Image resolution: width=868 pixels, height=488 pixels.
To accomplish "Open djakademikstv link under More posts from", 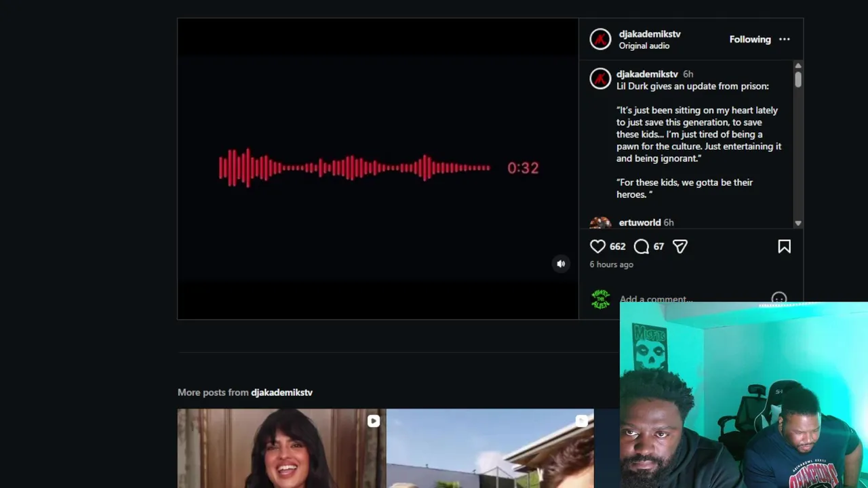I will pos(281,392).
